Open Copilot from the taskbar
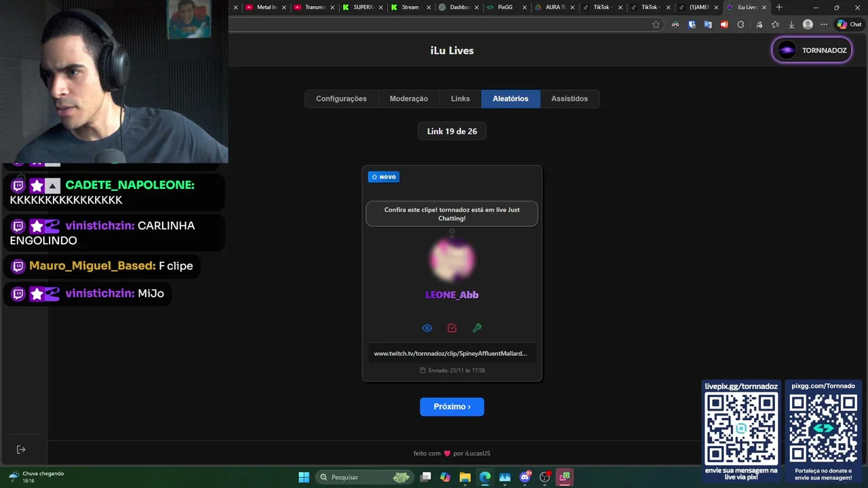Viewport: 868px width, 488px height. [445, 477]
